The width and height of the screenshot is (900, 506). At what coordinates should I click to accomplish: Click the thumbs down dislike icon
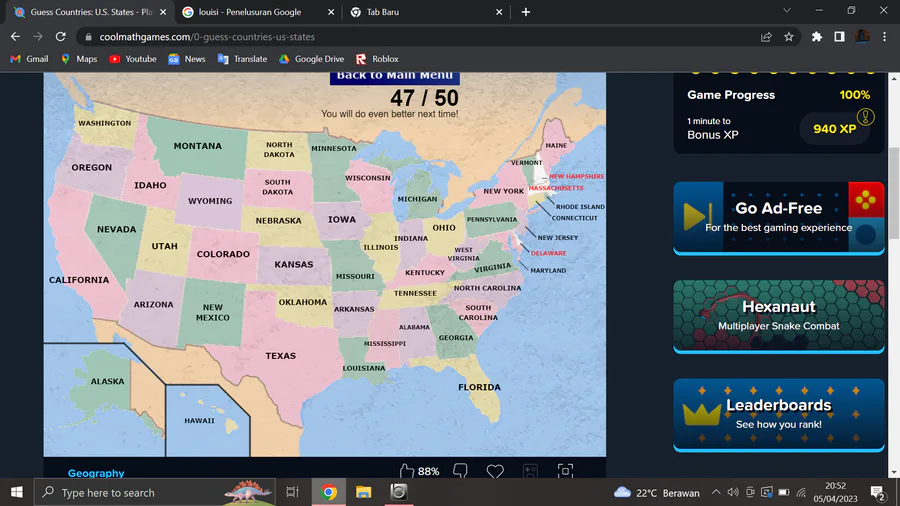[460, 471]
